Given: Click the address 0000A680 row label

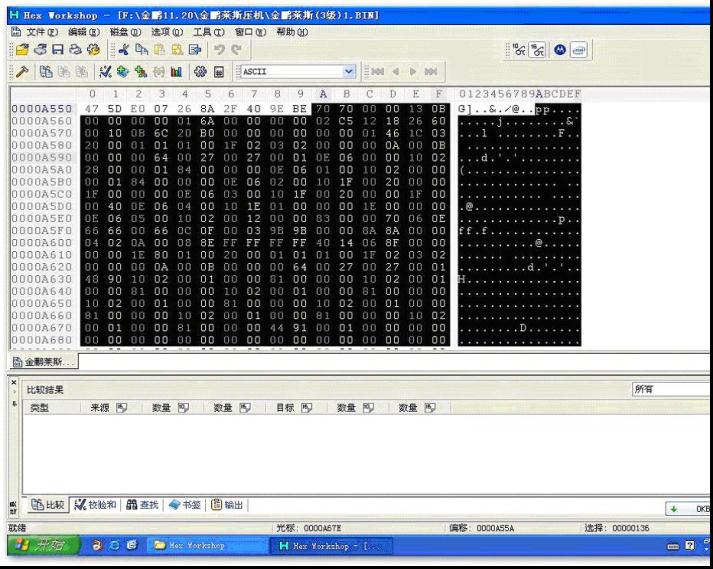Looking at the screenshot, I should pos(42,340).
